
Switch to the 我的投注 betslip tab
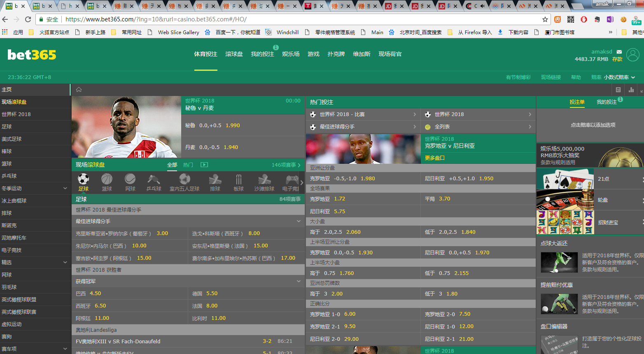[x=607, y=102]
